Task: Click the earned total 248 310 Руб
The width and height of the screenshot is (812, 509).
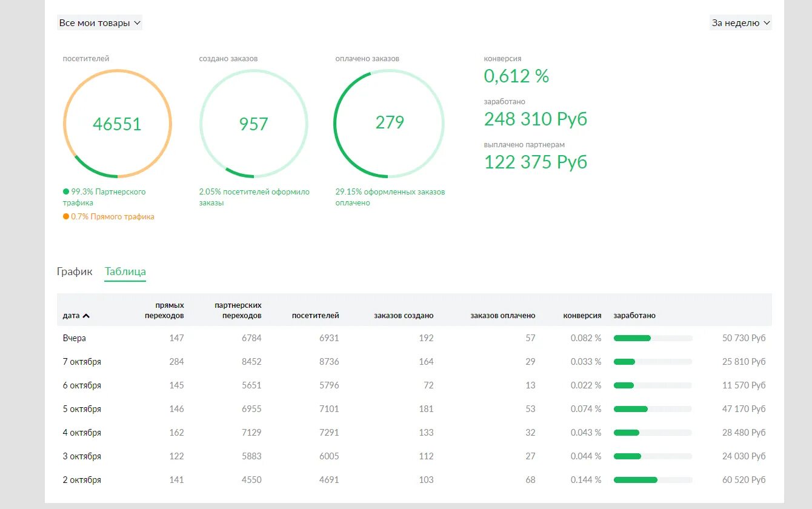Action: (536, 119)
